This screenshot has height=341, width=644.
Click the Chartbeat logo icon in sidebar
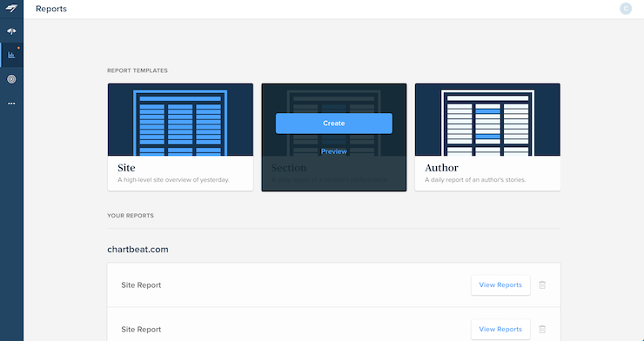tap(11, 8)
